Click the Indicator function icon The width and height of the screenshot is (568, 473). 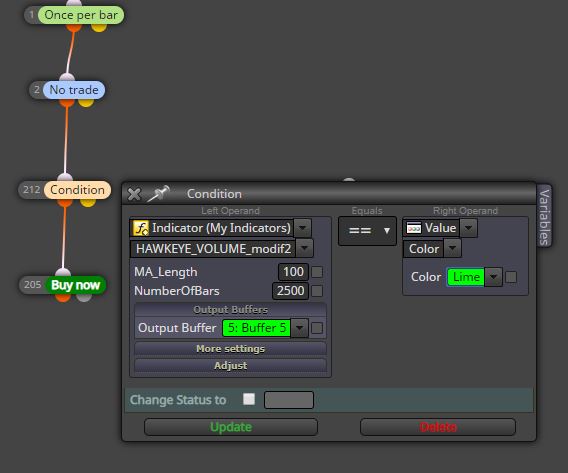141,228
